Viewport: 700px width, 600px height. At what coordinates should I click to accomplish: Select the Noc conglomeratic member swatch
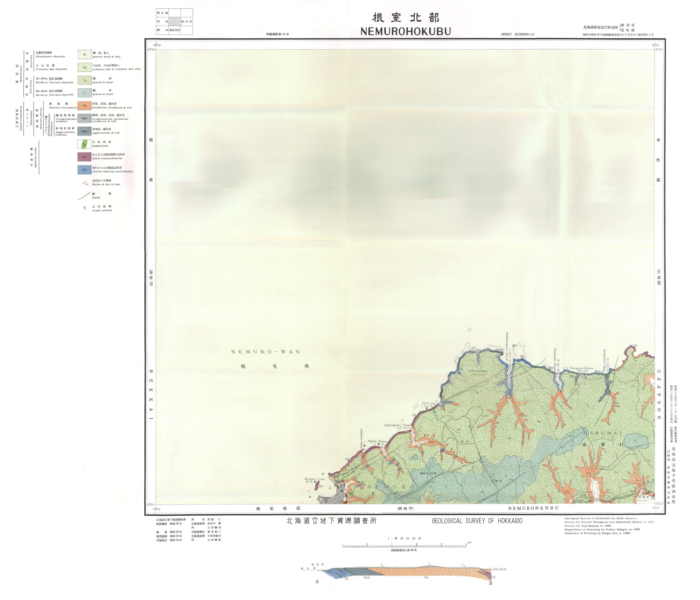84,118
